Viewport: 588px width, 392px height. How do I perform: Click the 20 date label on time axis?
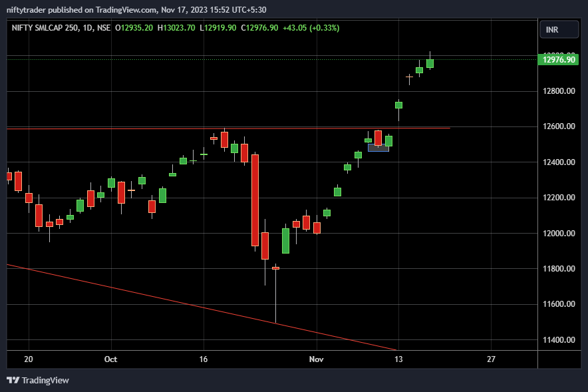pos(29,359)
